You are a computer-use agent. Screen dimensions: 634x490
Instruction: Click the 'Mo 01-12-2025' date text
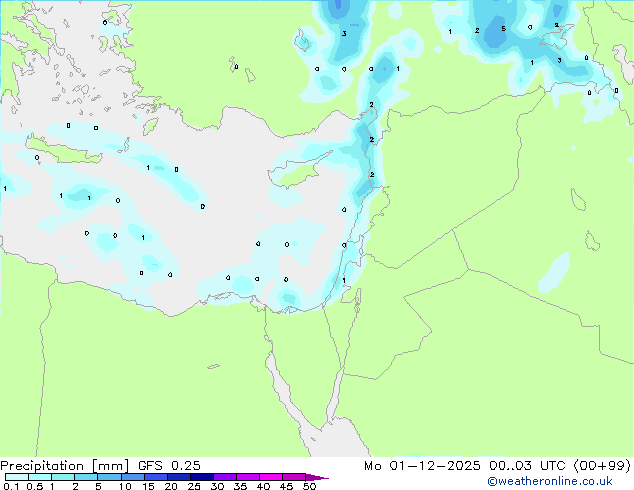(422, 466)
